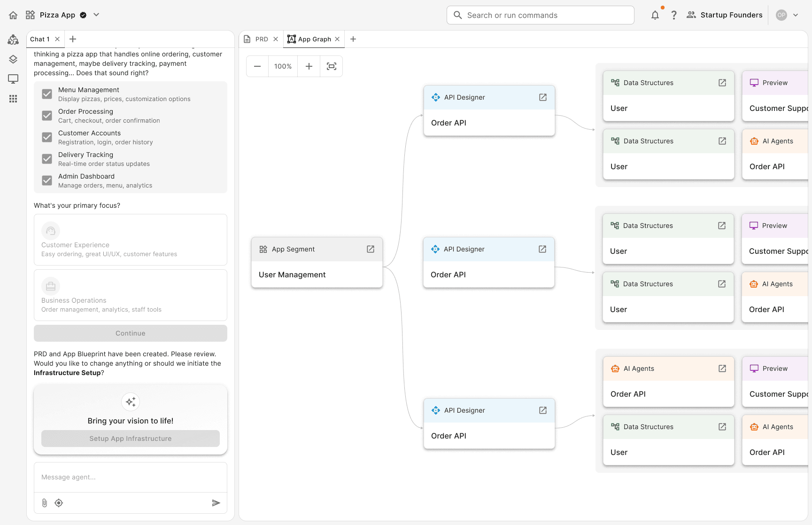Uncheck the Menu Management checkbox
This screenshot has height=525, width=812.
tap(47, 94)
